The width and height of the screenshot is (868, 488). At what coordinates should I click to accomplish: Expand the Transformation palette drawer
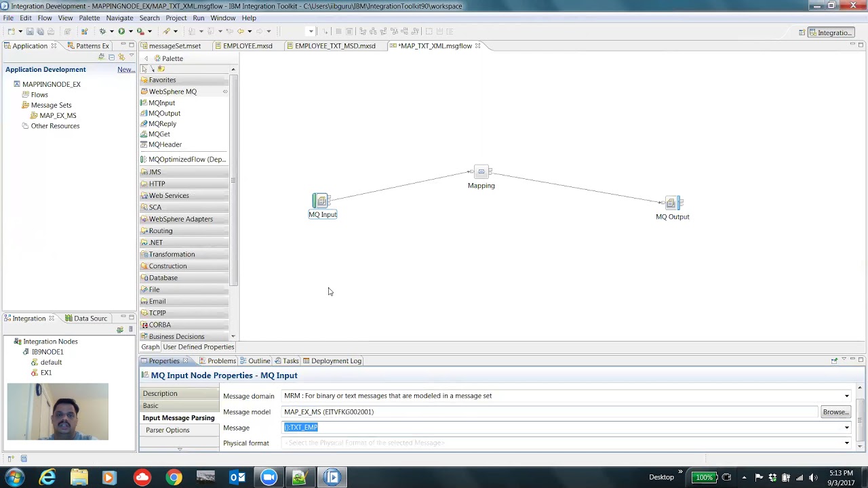[184, 254]
